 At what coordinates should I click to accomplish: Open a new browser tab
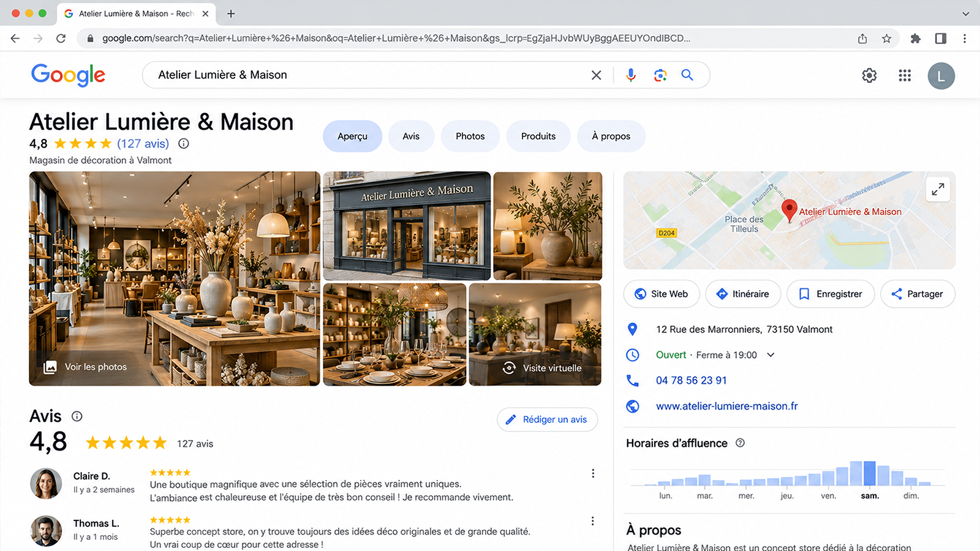point(231,13)
